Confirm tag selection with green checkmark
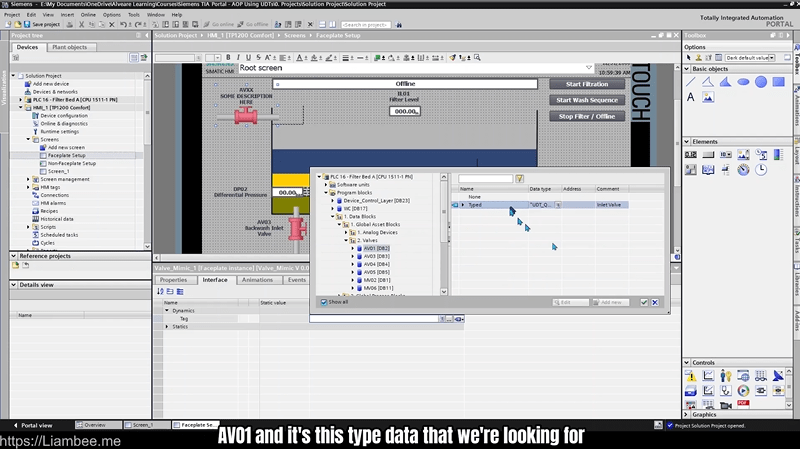Viewport: 800px width, 449px height. 644,302
